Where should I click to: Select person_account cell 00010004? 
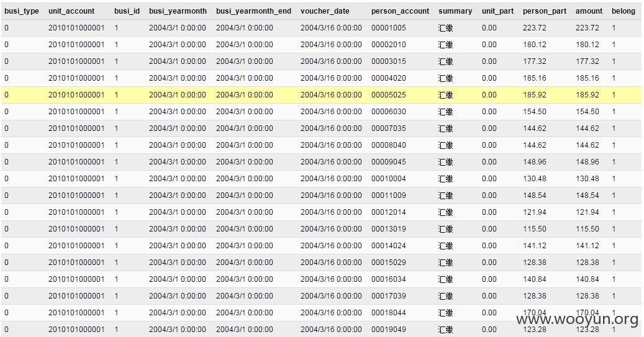point(389,179)
